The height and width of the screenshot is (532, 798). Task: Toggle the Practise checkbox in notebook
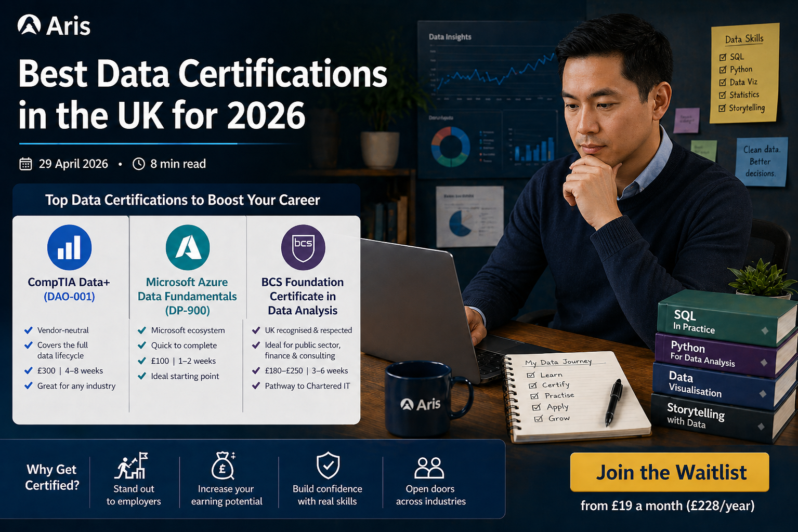tap(534, 396)
